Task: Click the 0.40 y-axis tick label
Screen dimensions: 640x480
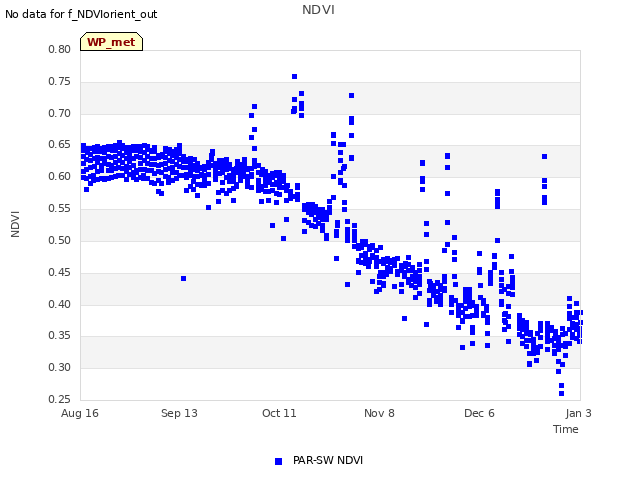Action: (60, 304)
